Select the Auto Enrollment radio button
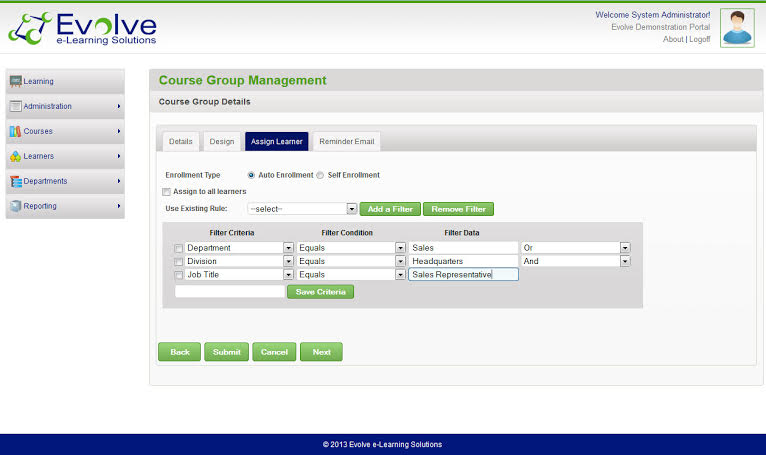Viewport: 766px width, 455px height. (x=251, y=175)
